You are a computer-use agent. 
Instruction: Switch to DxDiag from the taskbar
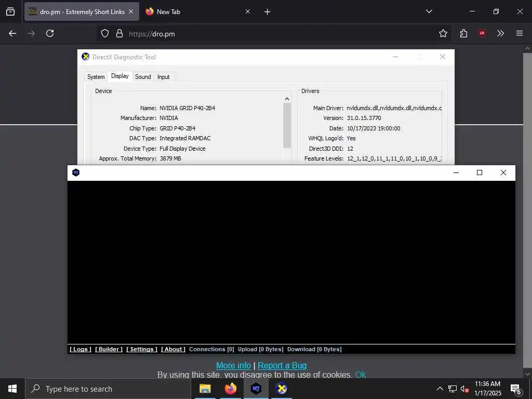pos(281,389)
